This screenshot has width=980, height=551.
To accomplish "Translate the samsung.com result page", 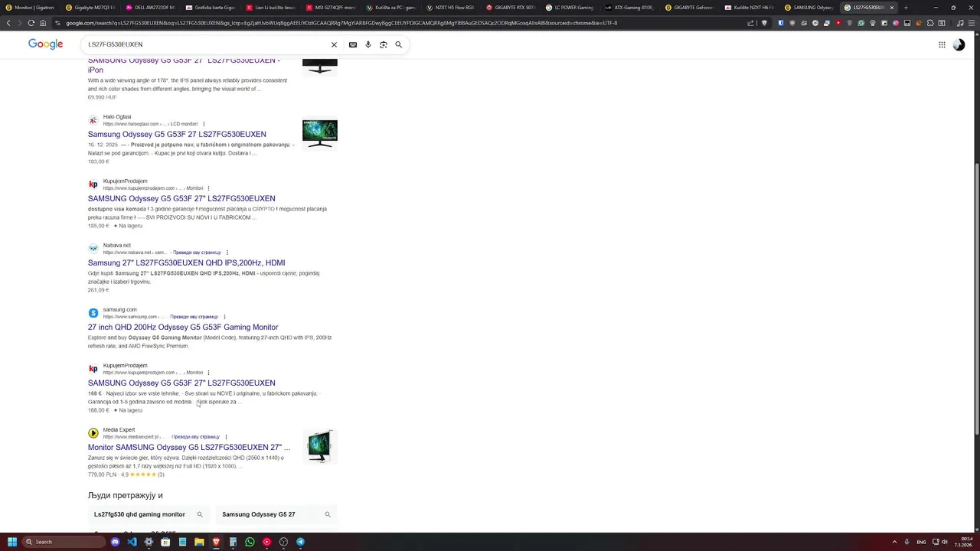I will pos(194,317).
